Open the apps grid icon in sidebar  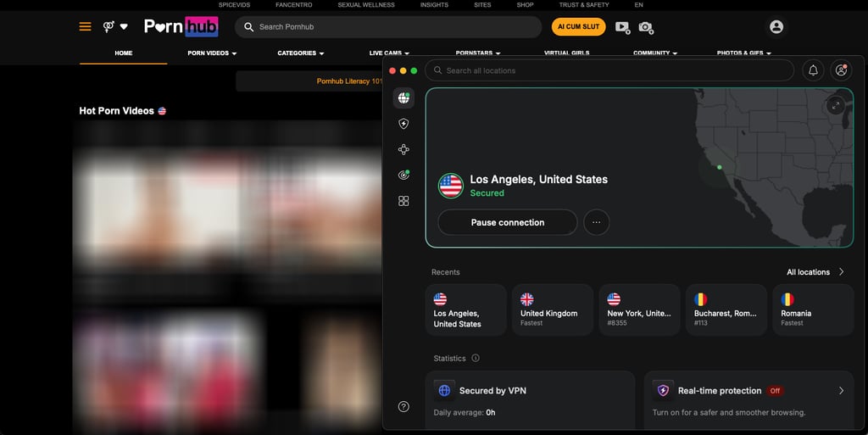pos(403,201)
